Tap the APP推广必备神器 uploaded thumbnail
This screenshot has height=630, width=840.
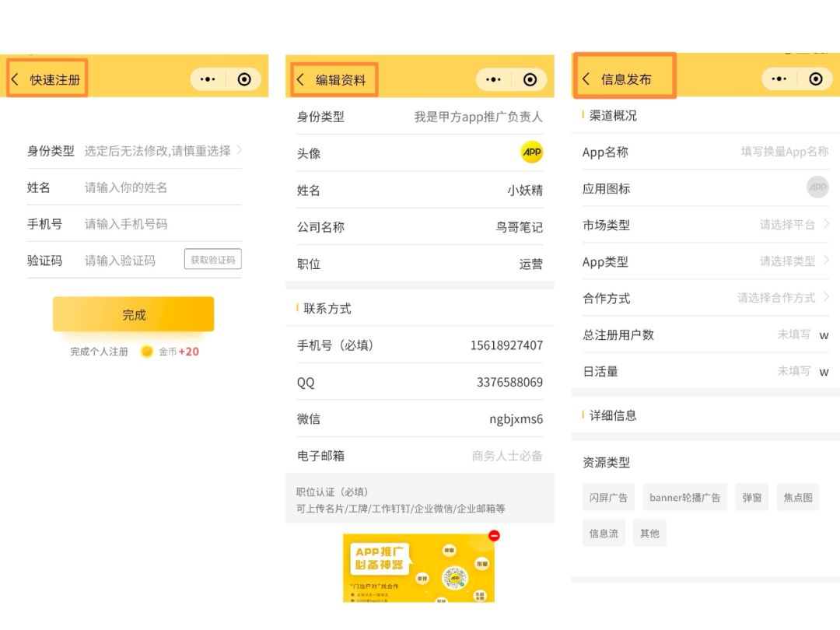point(418,568)
